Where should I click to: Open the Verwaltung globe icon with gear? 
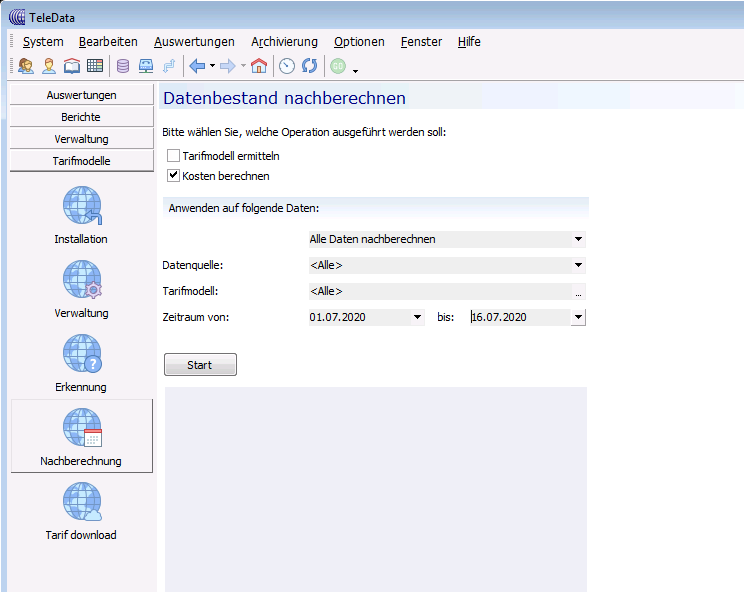pyautogui.click(x=82, y=279)
